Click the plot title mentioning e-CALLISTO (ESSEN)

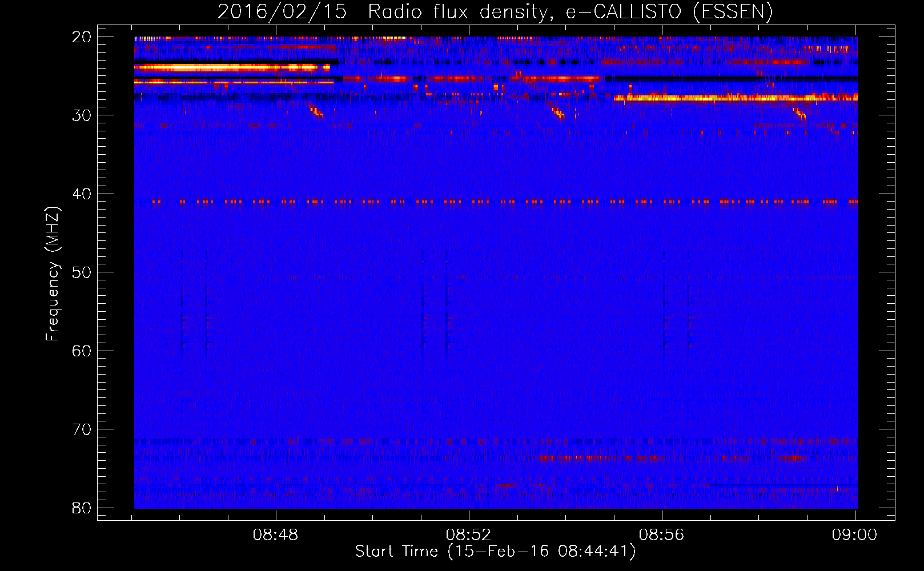click(x=495, y=12)
